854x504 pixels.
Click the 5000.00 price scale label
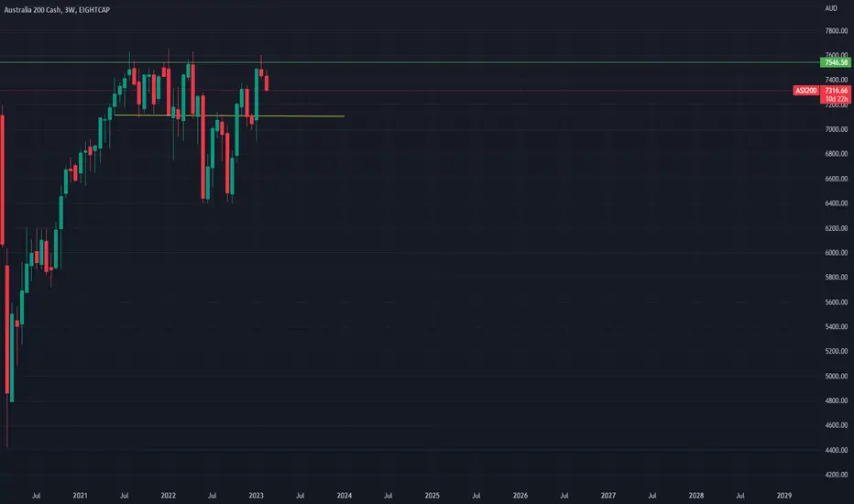point(837,376)
